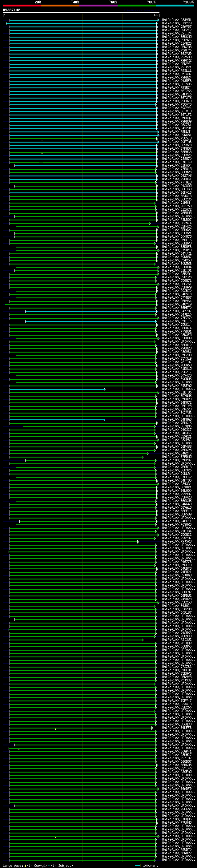This screenshot has height=868, width=197.
Task: Open hit UniRef100_B6K013
Action: click(177, 193)
